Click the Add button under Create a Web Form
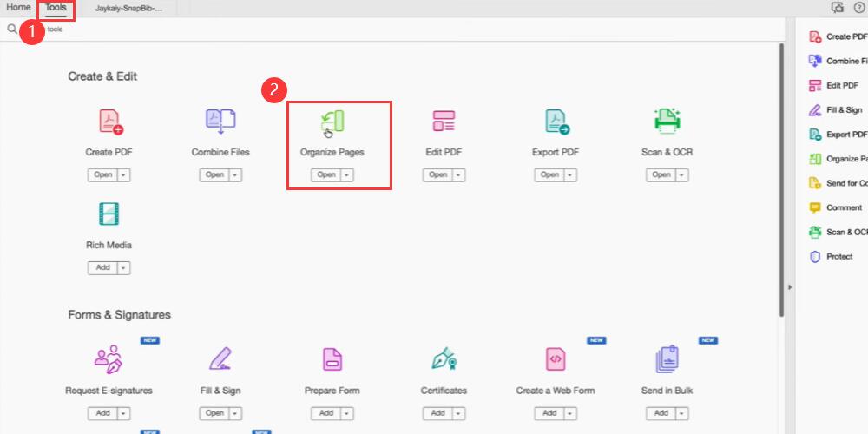 pyautogui.click(x=549, y=413)
